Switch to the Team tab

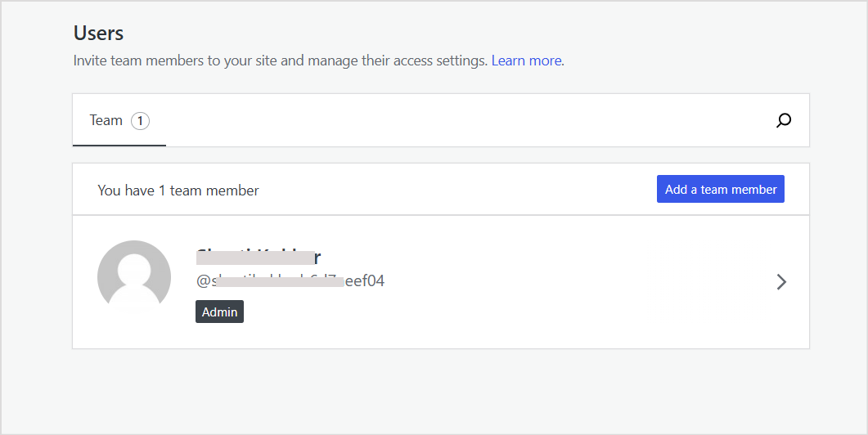(106, 121)
